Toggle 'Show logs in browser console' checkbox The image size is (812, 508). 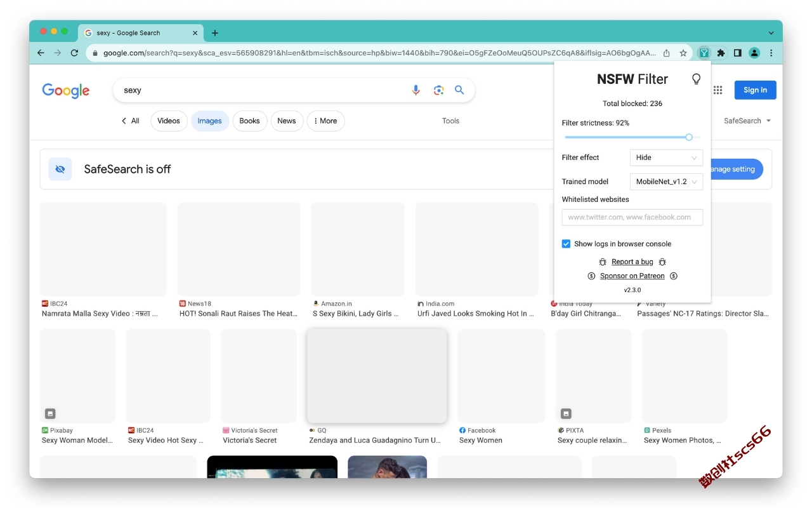tap(566, 244)
